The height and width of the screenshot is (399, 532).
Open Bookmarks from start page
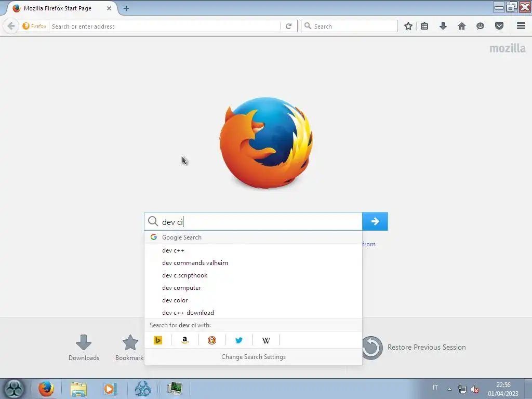129,348
